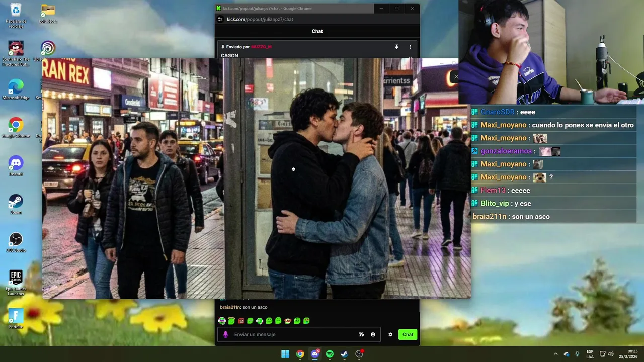
Task: Click 'braia211n' message in Kick chat window
Action: pyautogui.click(x=244, y=307)
